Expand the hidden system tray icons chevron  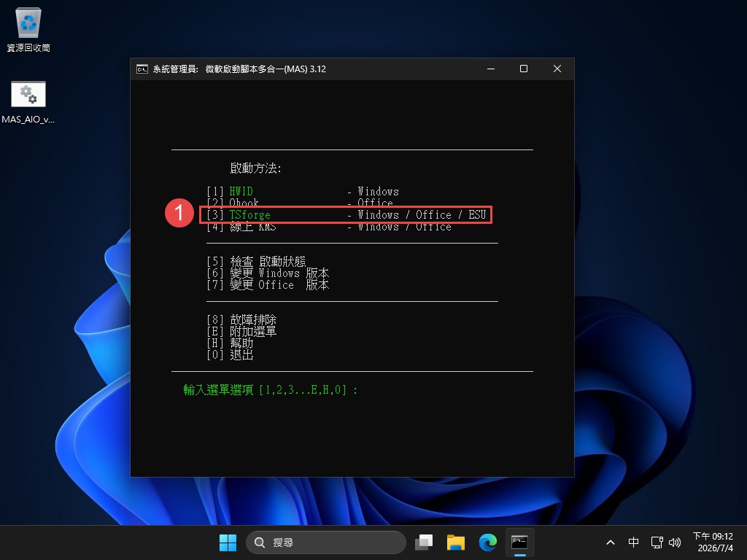point(611,542)
